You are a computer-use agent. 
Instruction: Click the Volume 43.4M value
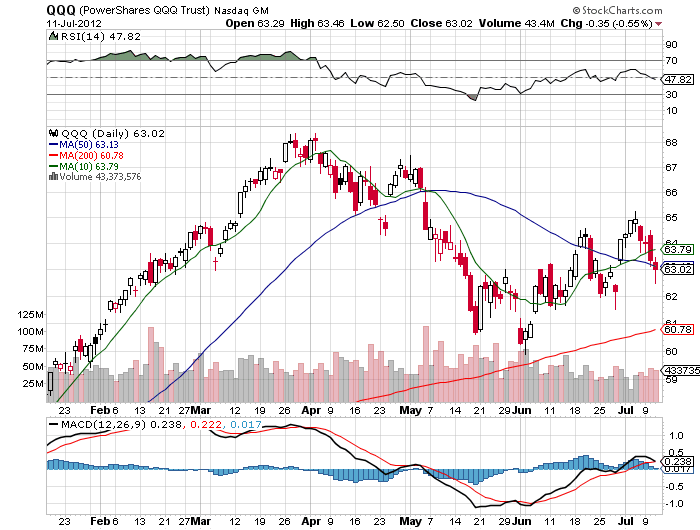pos(540,23)
